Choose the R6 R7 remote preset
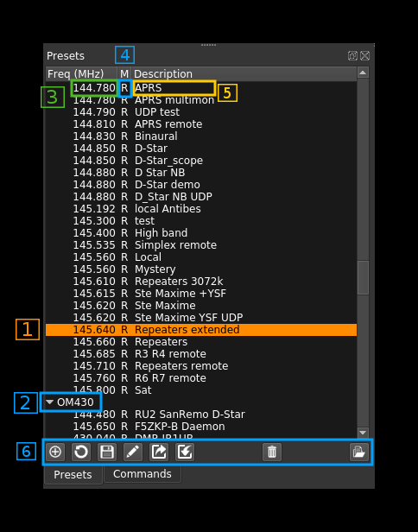 [x=201, y=378]
